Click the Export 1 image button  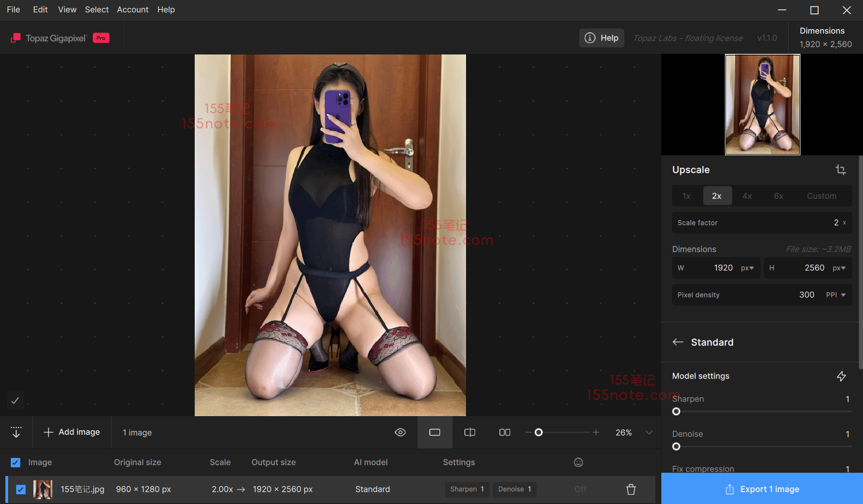(x=762, y=489)
